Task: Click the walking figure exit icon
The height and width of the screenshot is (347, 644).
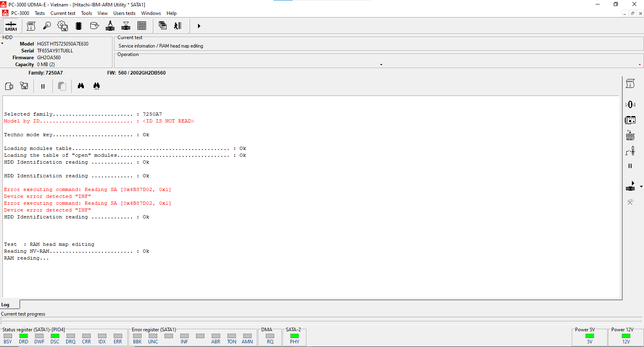Action: point(178,26)
